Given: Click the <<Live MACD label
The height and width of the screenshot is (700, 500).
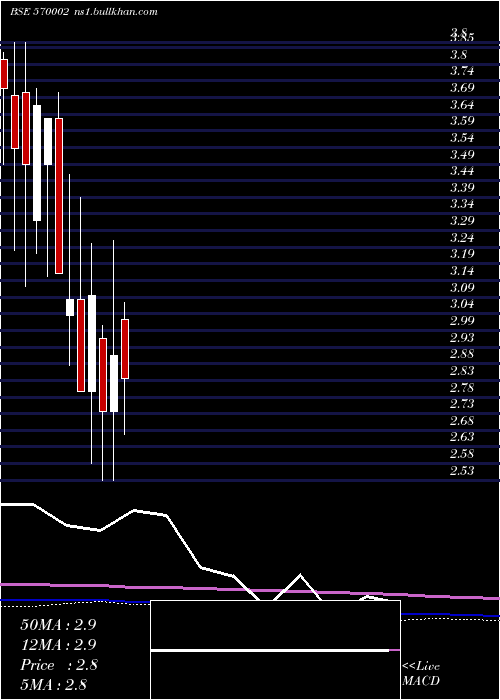Looking at the screenshot, I should click(421, 674).
